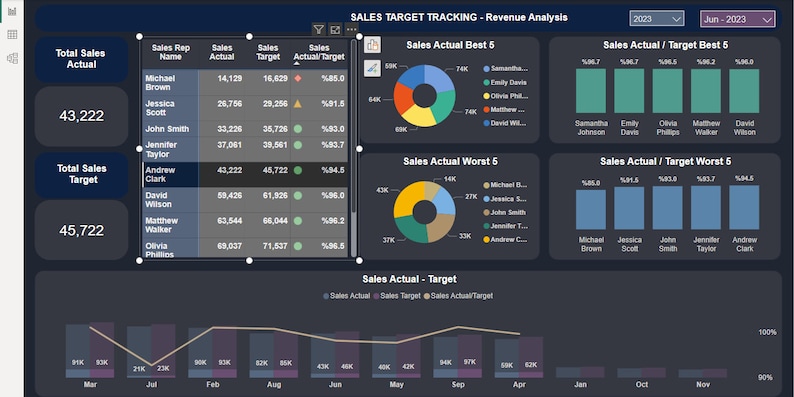Click the 43,222 card under Total Sales Actual
This screenshot has height=397, width=794.
pyautogui.click(x=82, y=116)
